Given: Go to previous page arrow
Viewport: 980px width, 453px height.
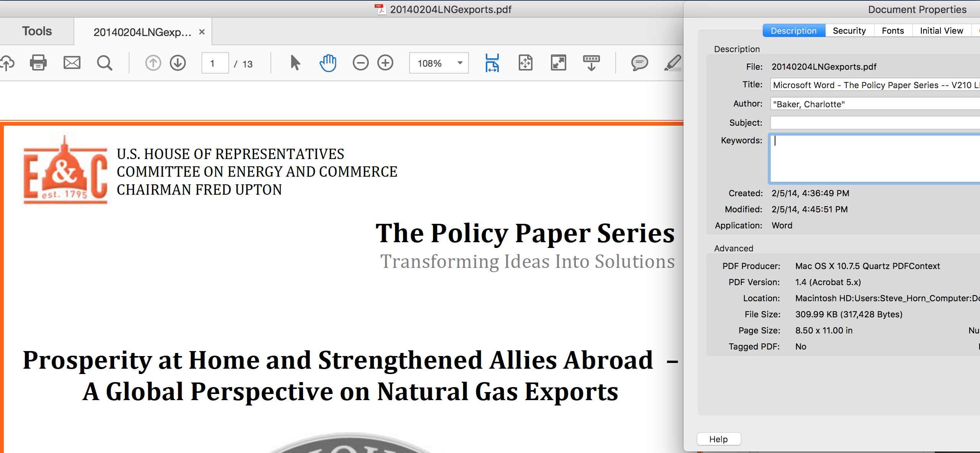Looking at the screenshot, I should click(x=153, y=63).
